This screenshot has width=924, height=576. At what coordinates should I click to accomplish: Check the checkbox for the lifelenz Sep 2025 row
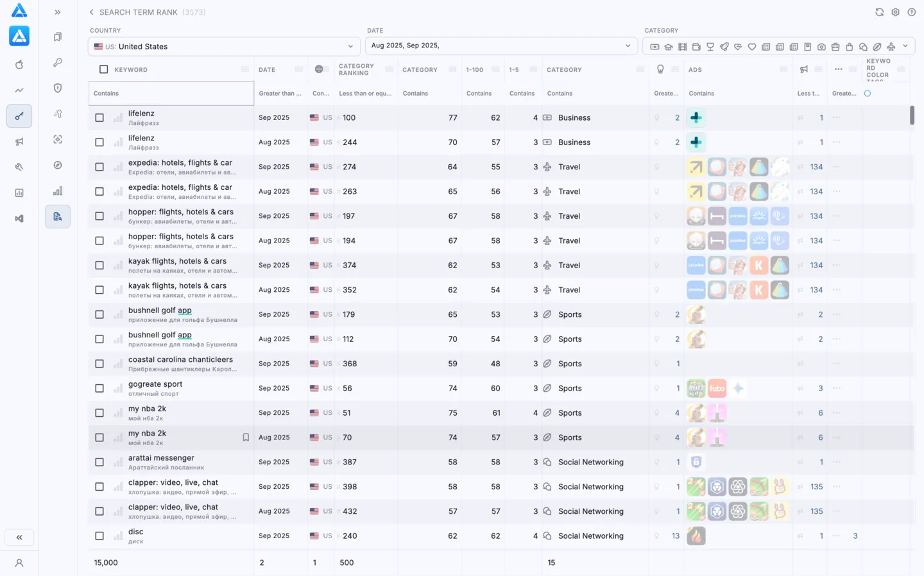pos(99,117)
